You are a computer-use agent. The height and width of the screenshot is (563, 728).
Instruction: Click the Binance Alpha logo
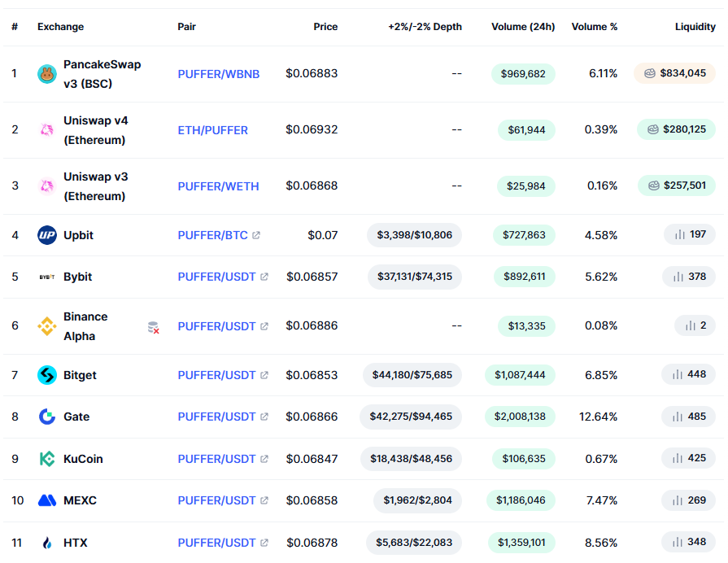(47, 326)
